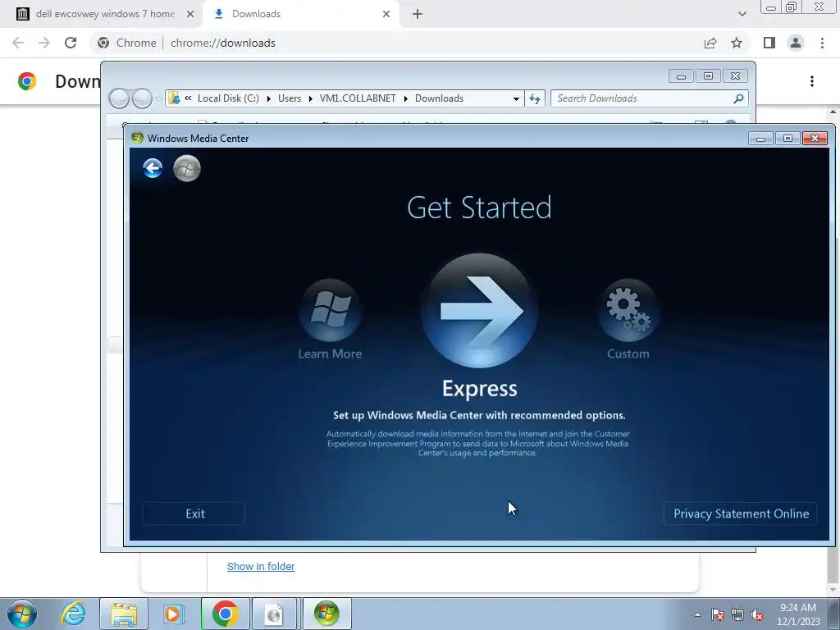Open Action Center flag in tray

[717, 614]
